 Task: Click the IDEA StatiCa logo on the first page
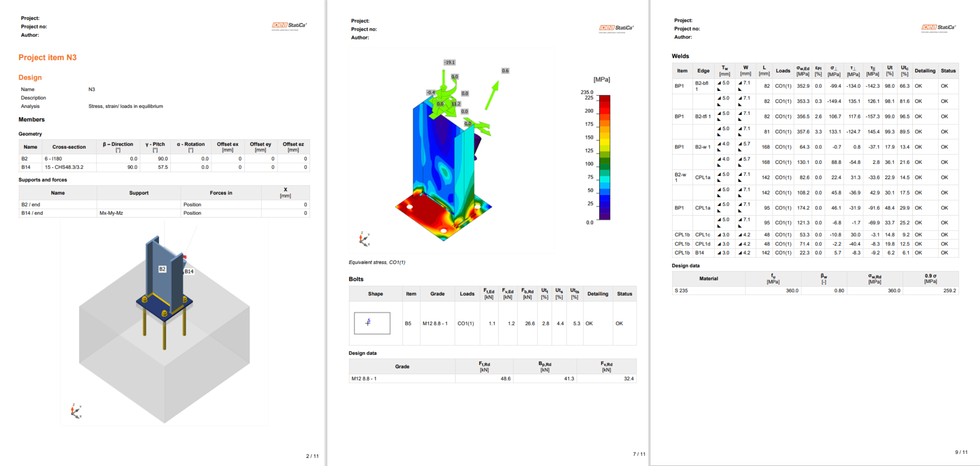[289, 26]
